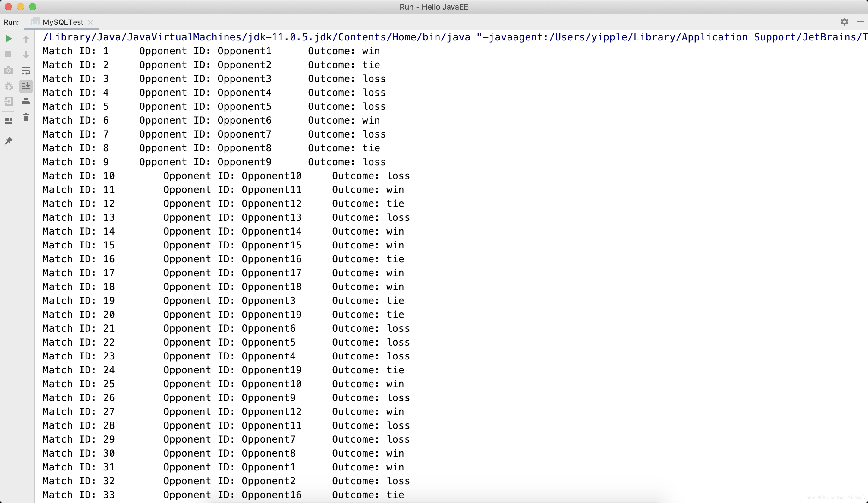This screenshot has width=868, height=503.
Task: Click 'Opponent19' in the Match ID: 20 row
Action: pyautogui.click(x=272, y=315)
